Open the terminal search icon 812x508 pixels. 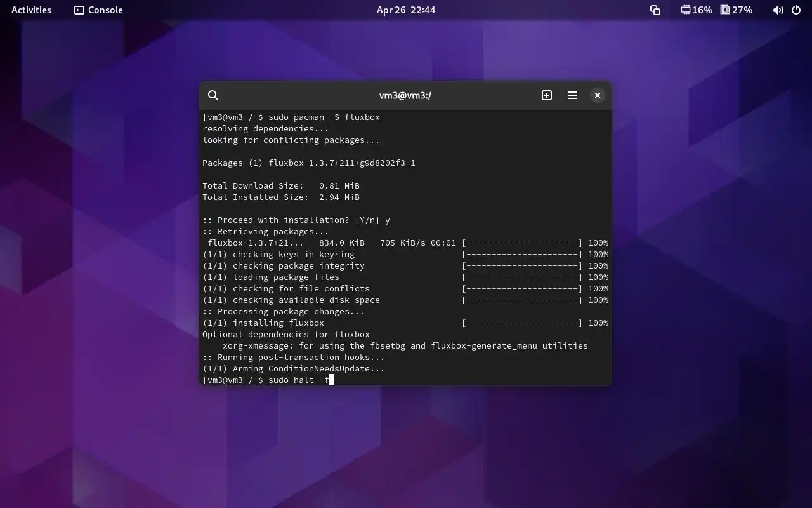click(213, 95)
